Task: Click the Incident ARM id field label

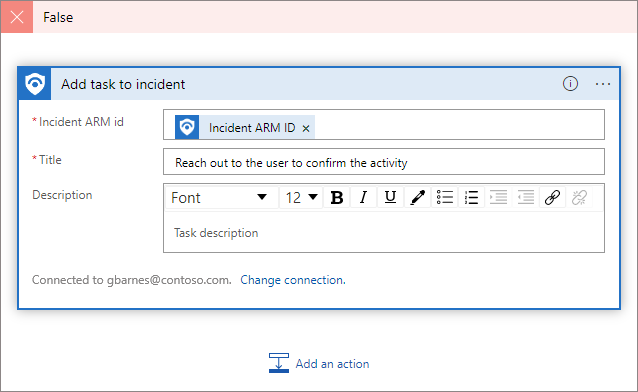Action: tap(81, 122)
